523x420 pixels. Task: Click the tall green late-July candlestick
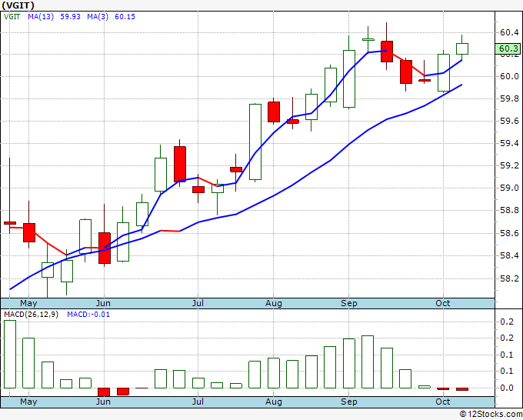255,142
